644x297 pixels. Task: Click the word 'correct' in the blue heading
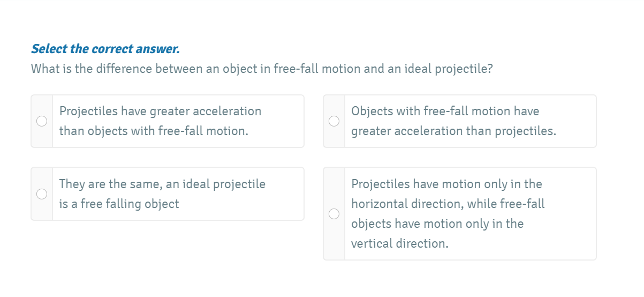(111, 49)
